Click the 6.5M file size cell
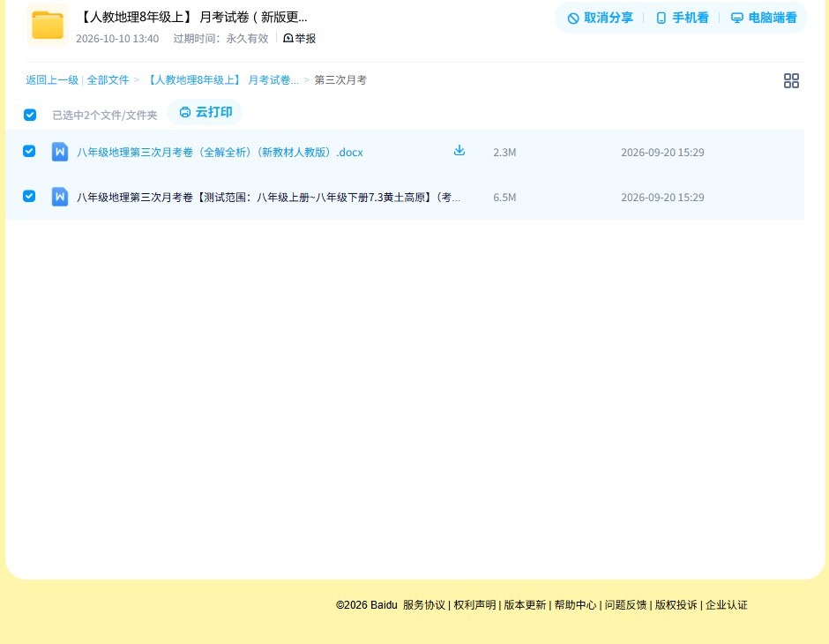Image resolution: width=829 pixels, height=644 pixels. point(504,198)
